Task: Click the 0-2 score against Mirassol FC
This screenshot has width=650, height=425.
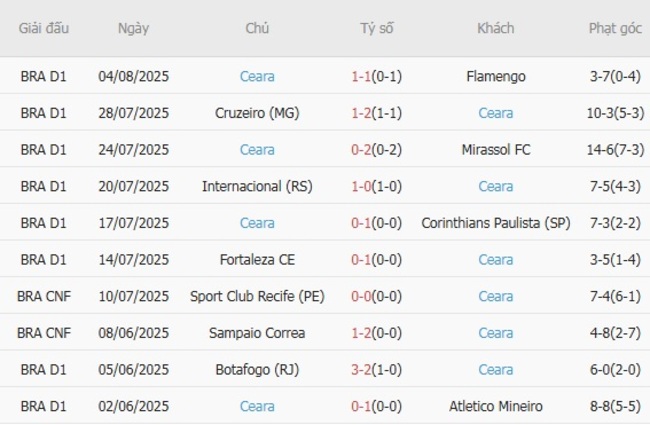Action: click(361, 150)
